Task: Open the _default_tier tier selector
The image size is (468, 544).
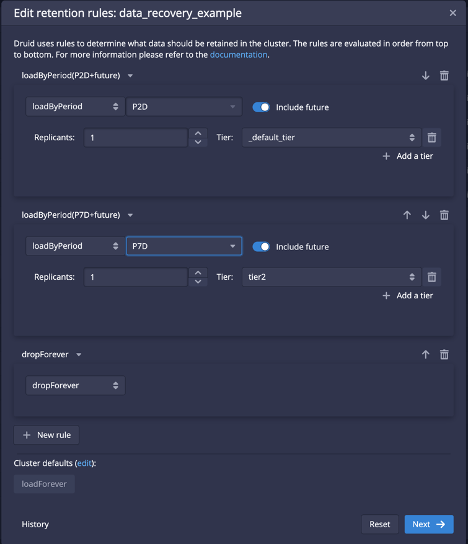Action: pyautogui.click(x=331, y=137)
